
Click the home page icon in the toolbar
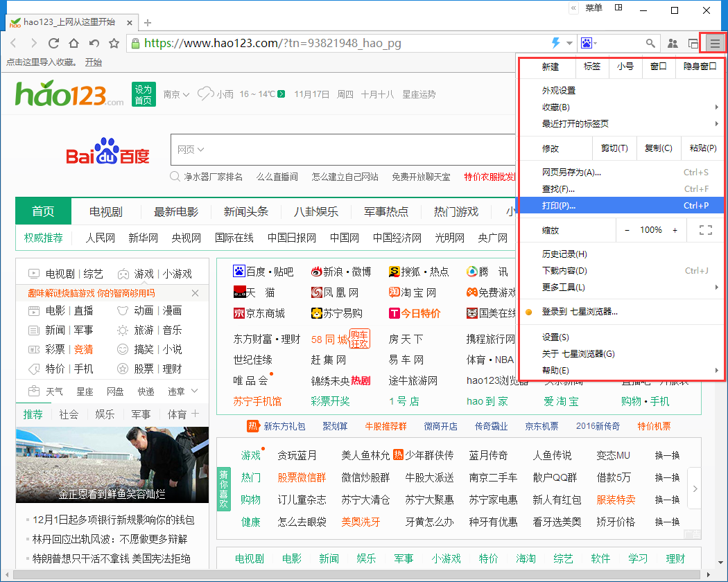coord(73,42)
